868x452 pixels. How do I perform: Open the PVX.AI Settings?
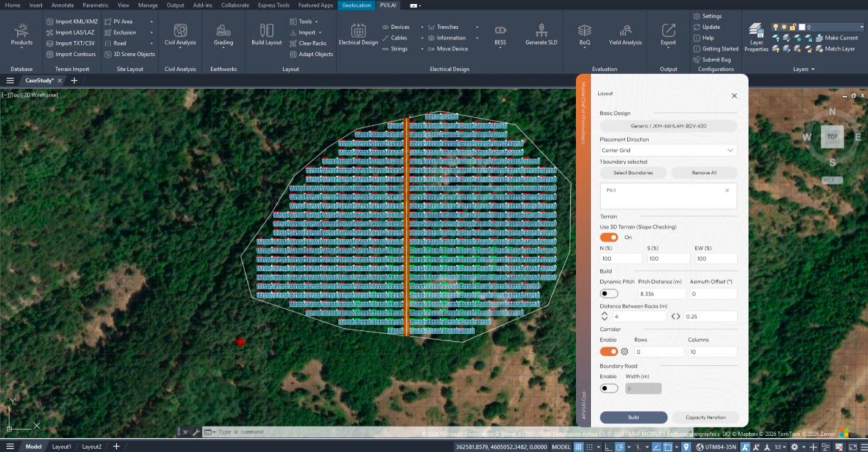pos(707,16)
